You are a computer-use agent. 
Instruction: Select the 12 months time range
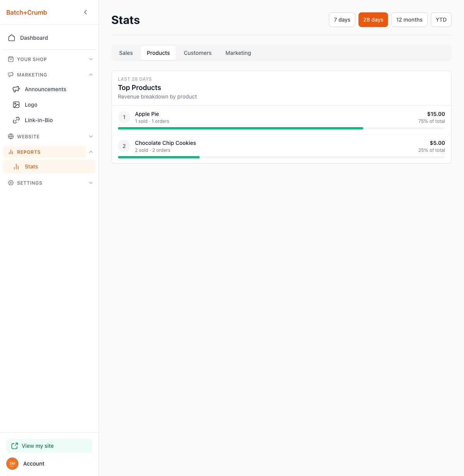click(409, 20)
